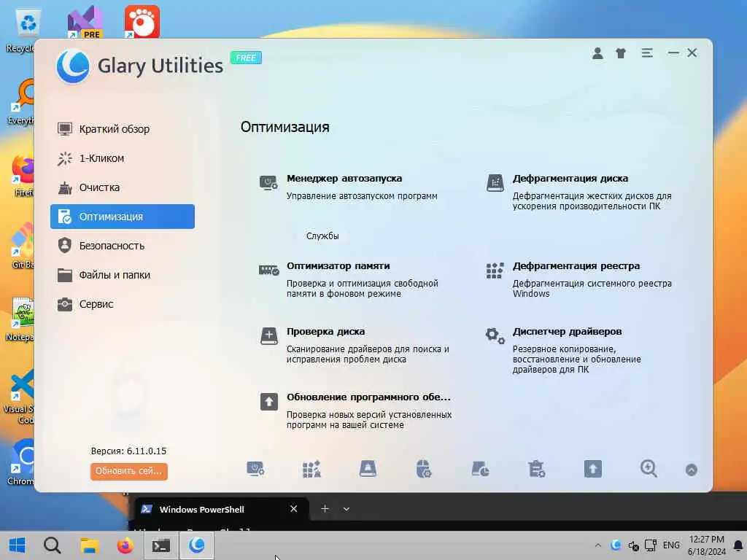The height and width of the screenshot is (560, 747).
Task: Launch Firefox from the taskbar
Action: [125, 545]
